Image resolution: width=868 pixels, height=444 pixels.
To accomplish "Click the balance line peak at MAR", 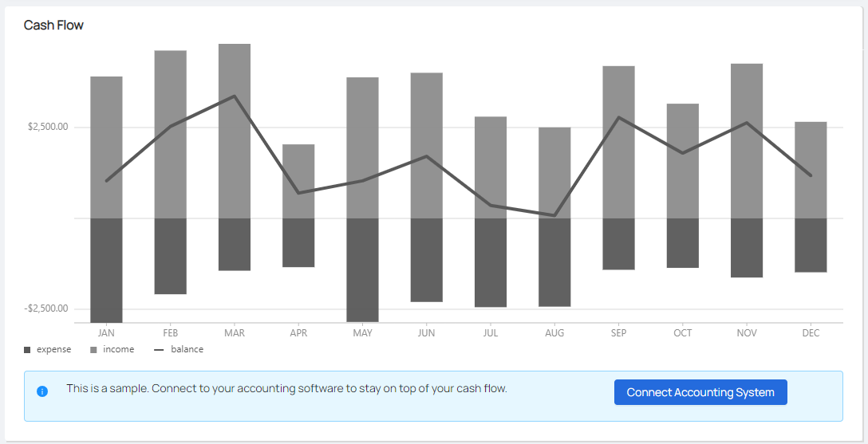I will click(235, 96).
